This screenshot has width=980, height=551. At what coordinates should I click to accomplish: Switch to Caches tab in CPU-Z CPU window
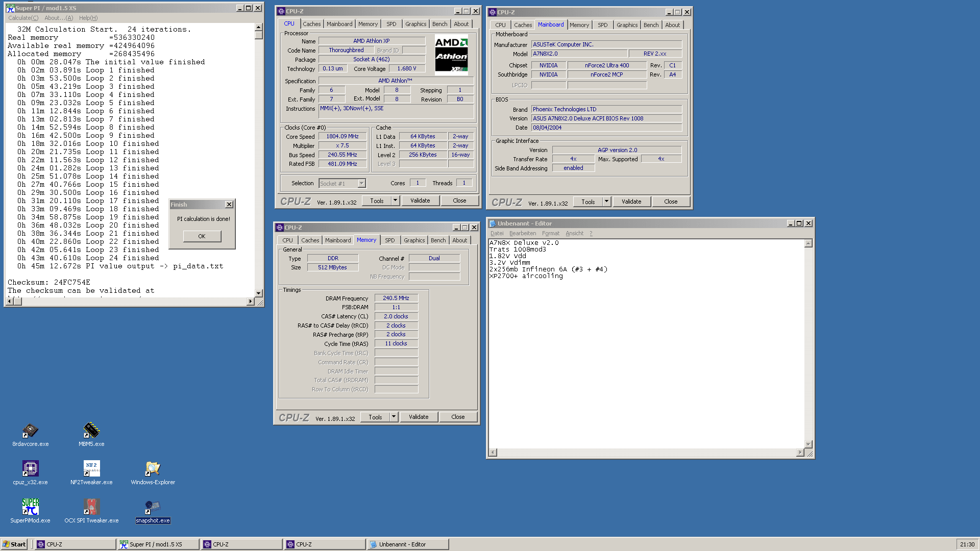click(x=311, y=24)
